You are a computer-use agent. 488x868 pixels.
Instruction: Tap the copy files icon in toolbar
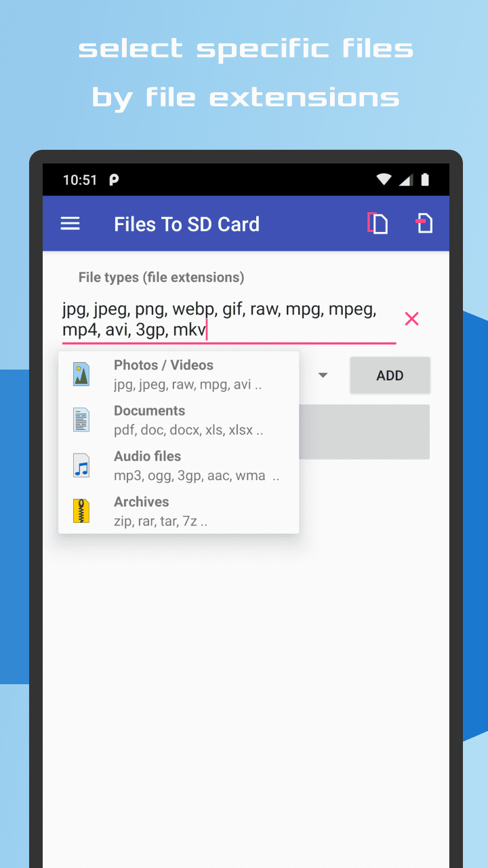coord(378,223)
